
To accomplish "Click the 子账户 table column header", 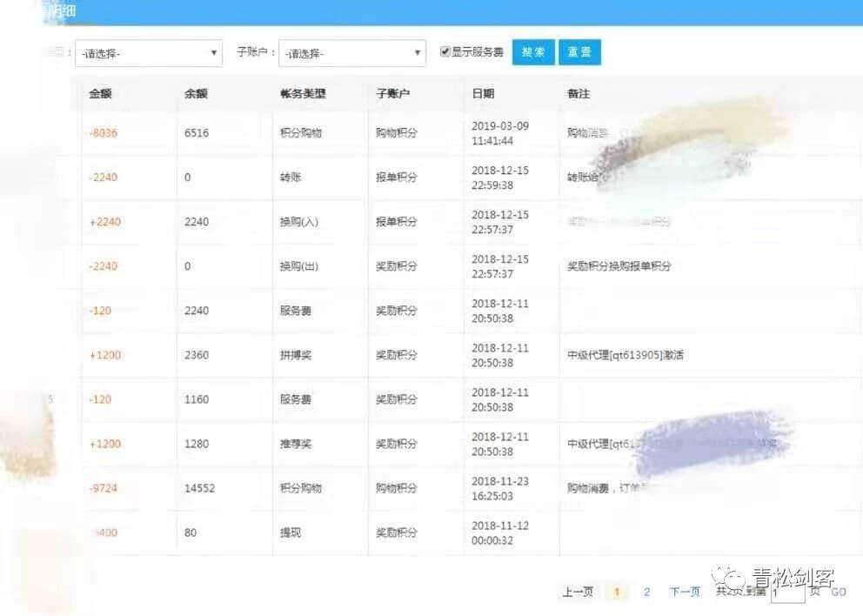I will tap(392, 94).
